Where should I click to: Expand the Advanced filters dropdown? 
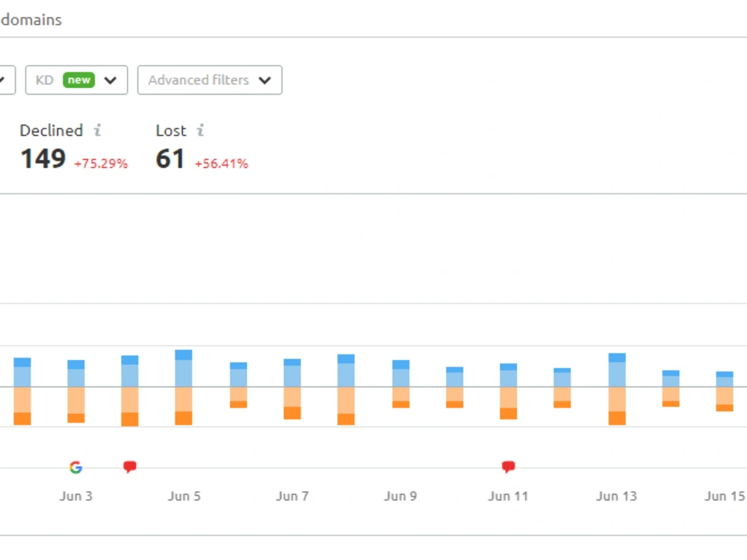210,80
